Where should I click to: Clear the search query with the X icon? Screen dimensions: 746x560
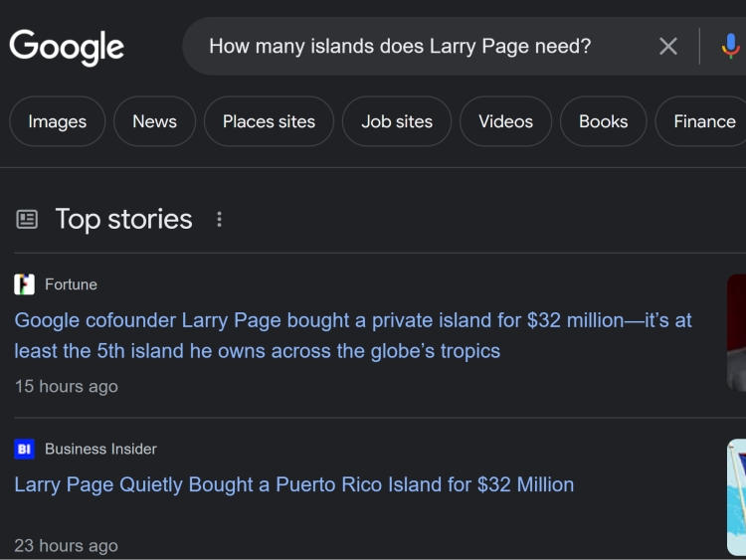pyautogui.click(x=668, y=46)
